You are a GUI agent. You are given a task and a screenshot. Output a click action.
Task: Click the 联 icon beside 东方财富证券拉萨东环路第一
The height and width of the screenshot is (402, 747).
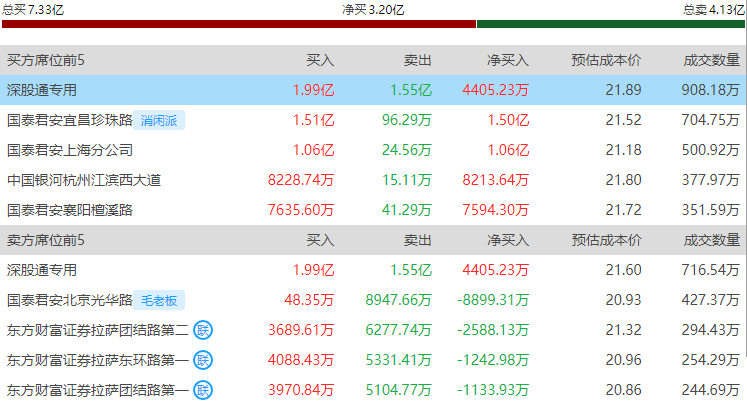click(x=203, y=360)
